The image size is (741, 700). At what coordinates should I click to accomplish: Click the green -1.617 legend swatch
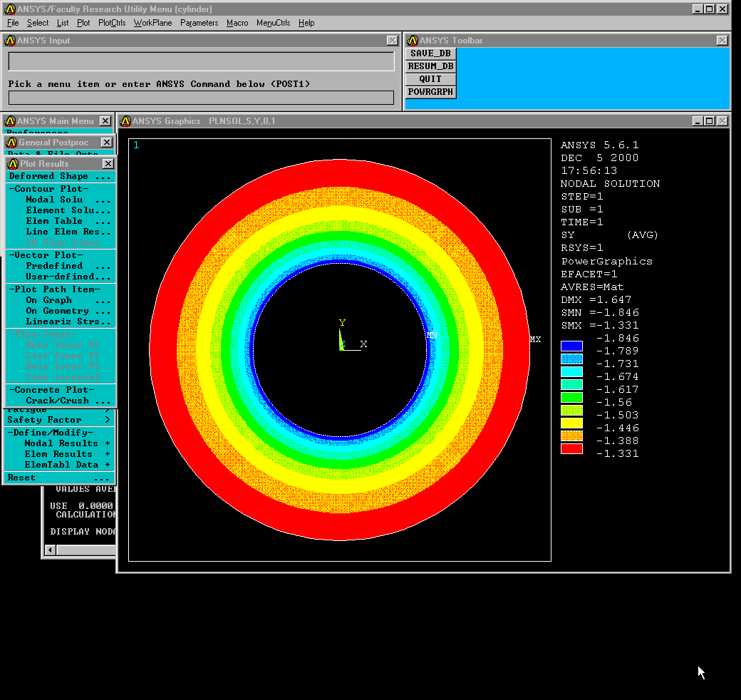tap(571, 397)
